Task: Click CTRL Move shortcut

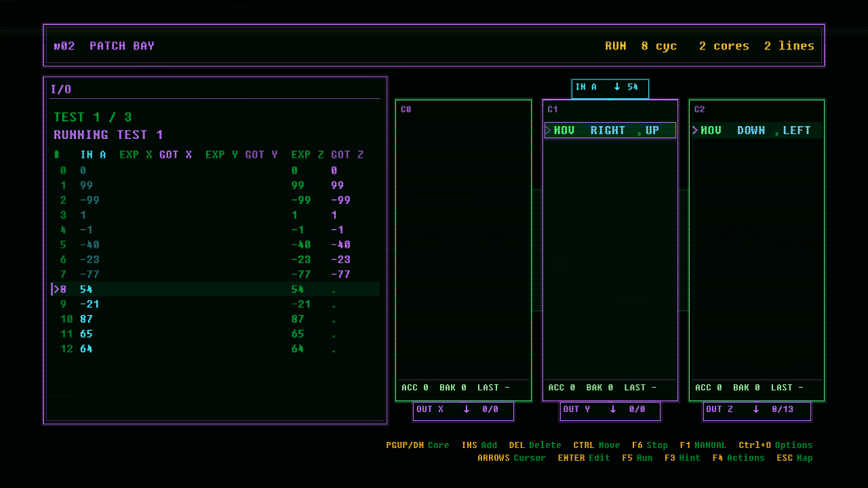Action: click(597, 445)
